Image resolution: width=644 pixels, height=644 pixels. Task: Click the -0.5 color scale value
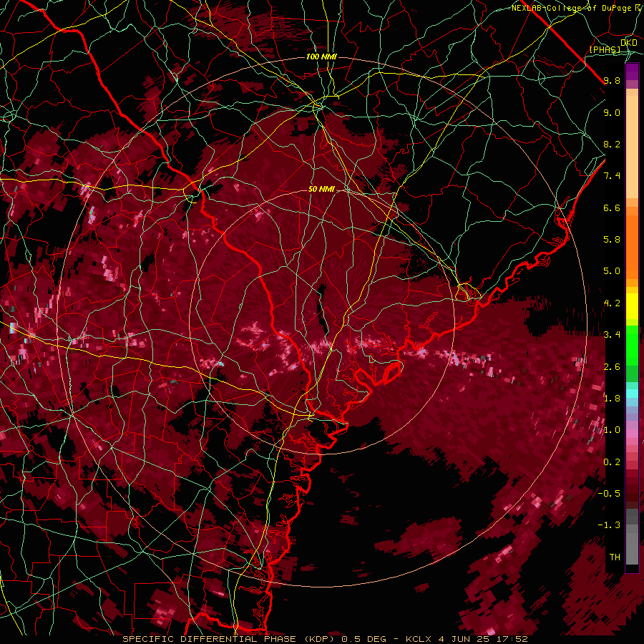(x=609, y=494)
